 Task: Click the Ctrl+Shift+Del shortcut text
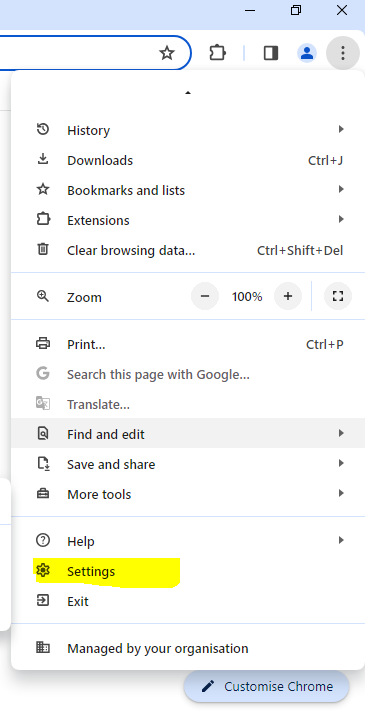pos(300,250)
